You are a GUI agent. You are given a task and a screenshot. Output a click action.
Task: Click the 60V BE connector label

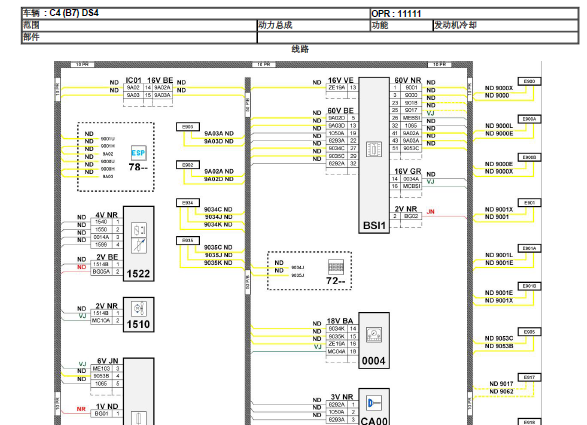coord(341,111)
